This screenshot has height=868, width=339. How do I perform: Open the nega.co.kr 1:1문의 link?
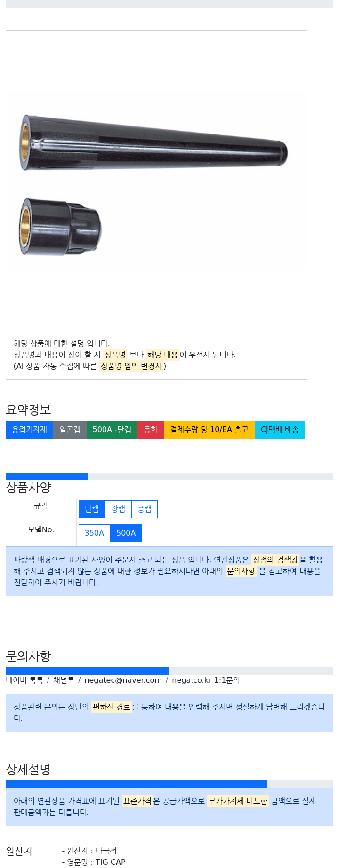click(206, 680)
